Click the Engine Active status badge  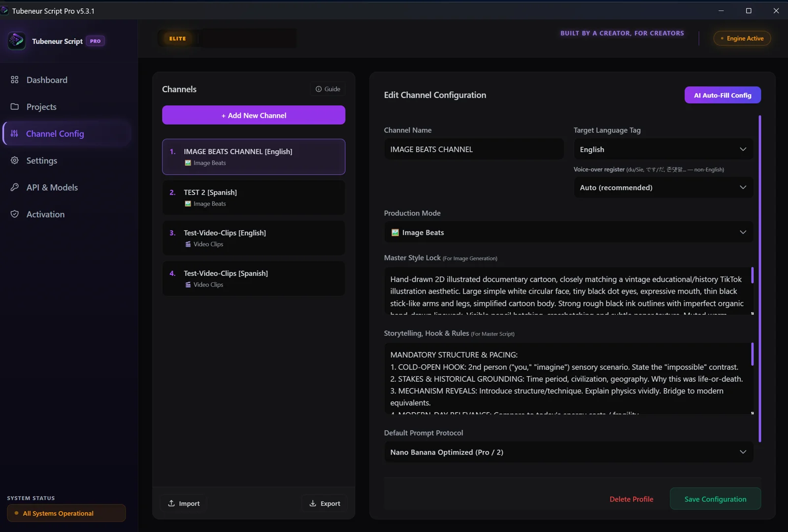(742, 38)
